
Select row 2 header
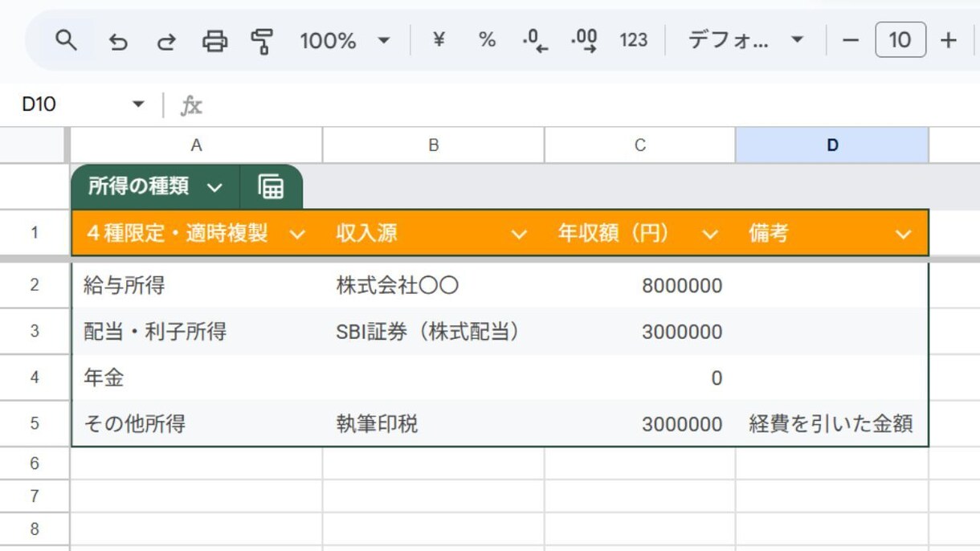pos(35,285)
